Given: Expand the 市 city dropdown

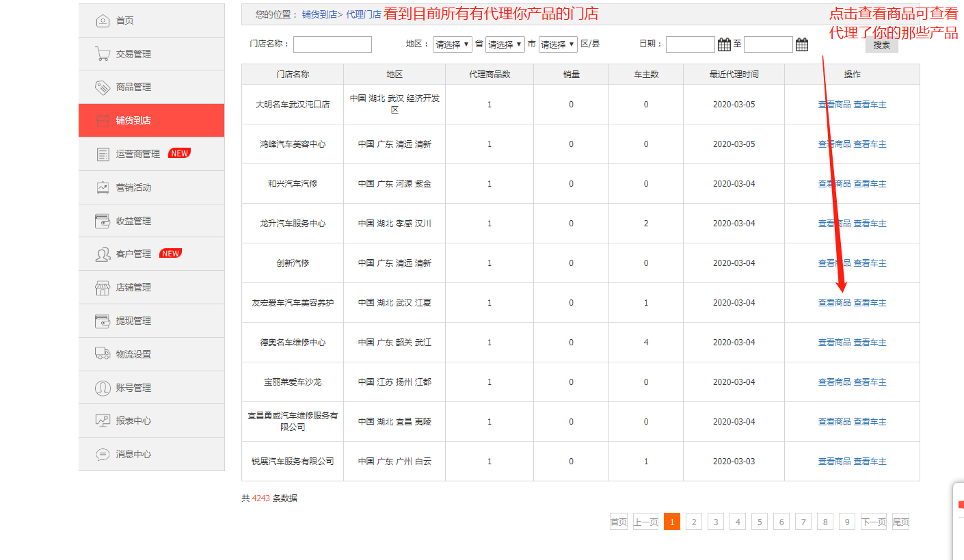Looking at the screenshot, I should pos(504,44).
